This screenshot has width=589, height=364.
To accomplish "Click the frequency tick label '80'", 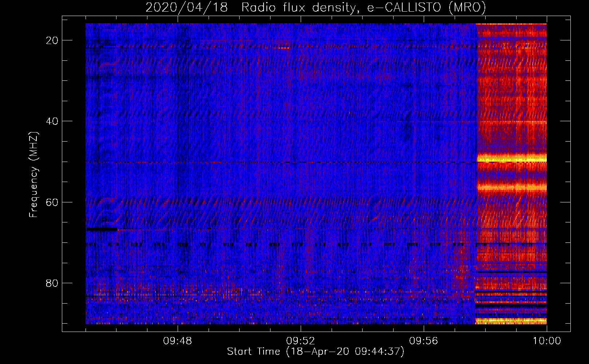I will tap(52, 283).
